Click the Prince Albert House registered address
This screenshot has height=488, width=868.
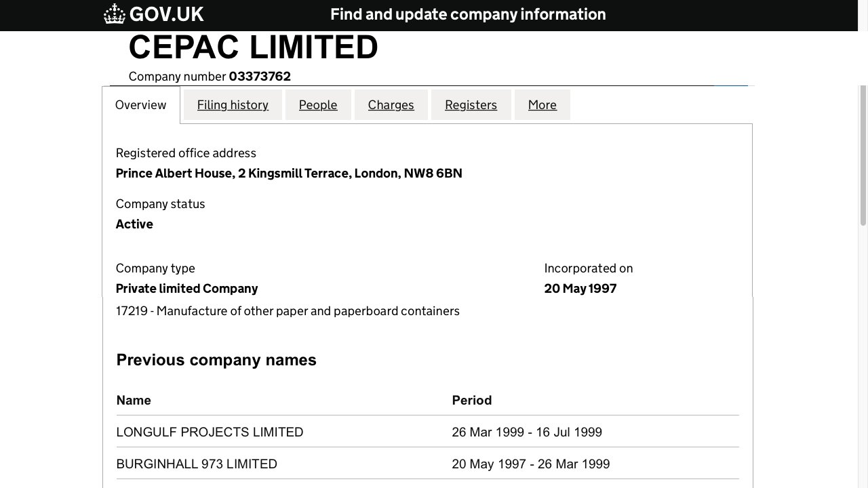click(289, 174)
